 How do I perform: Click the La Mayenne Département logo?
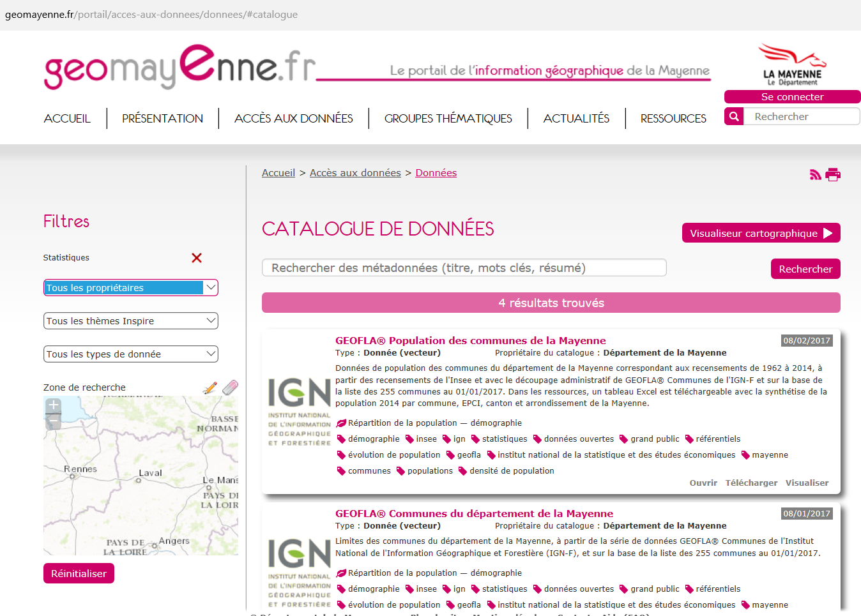[x=792, y=65]
